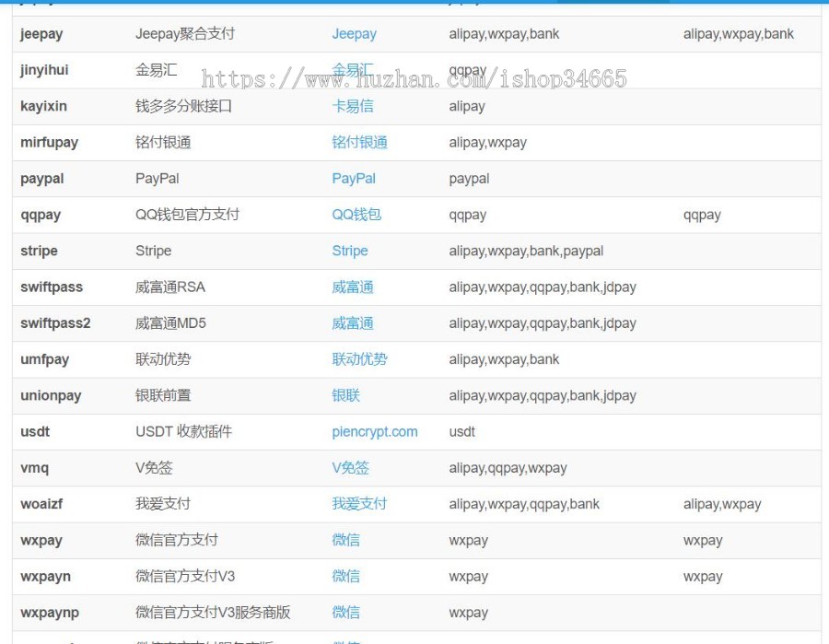Click qqpay in qqpay row last column

[x=702, y=215]
